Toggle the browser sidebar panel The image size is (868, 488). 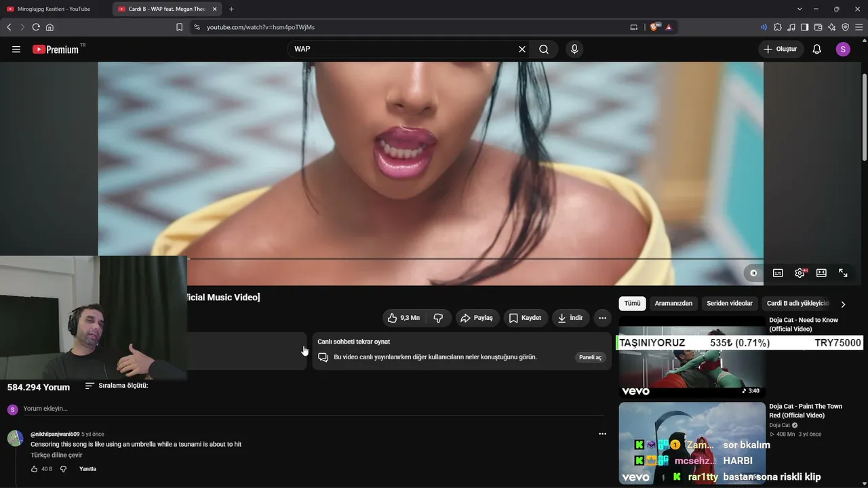pyautogui.click(x=805, y=27)
